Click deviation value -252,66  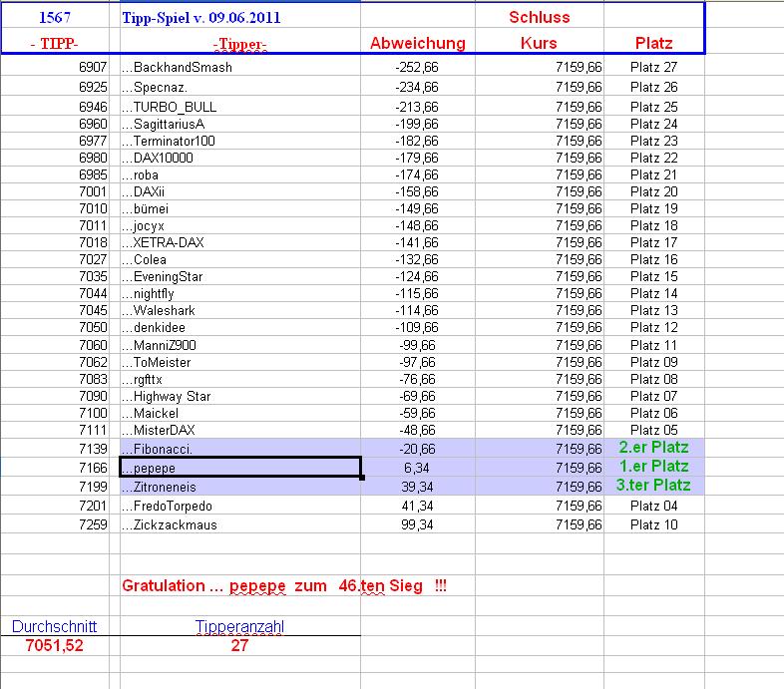click(418, 67)
